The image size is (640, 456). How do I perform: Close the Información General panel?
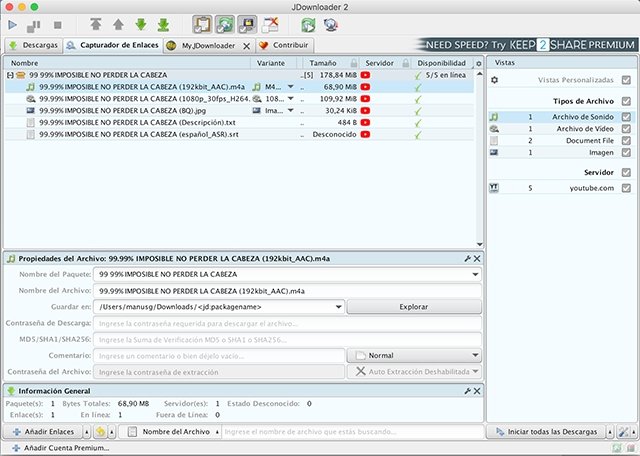(477, 391)
